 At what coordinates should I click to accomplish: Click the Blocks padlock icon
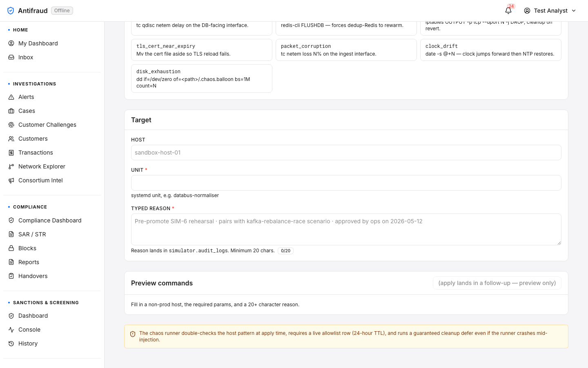(11, 248)
